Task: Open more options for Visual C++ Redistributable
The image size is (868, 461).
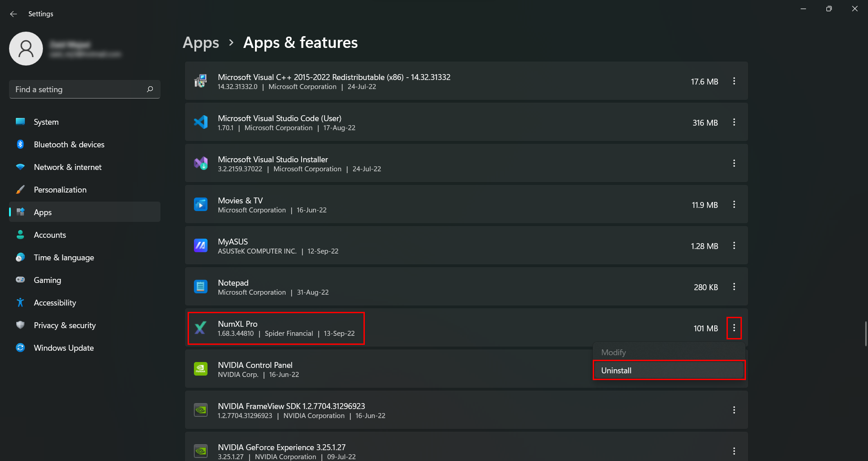Action: point(734,81)
